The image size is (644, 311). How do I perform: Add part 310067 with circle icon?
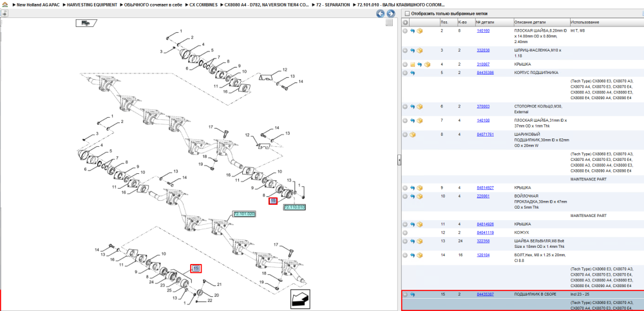(x=405, y=64)
